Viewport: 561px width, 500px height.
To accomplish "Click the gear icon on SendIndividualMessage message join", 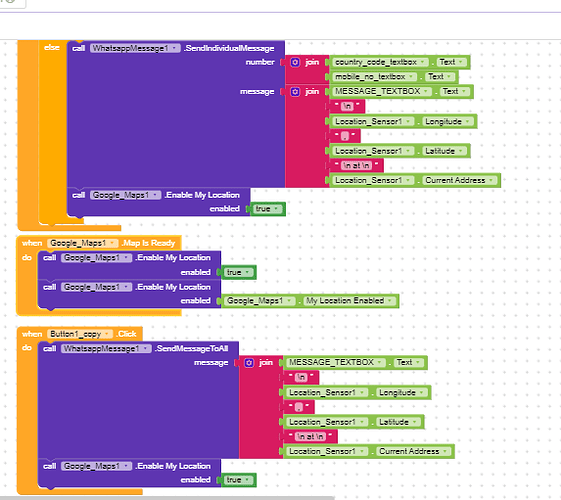I will (295, 92).
